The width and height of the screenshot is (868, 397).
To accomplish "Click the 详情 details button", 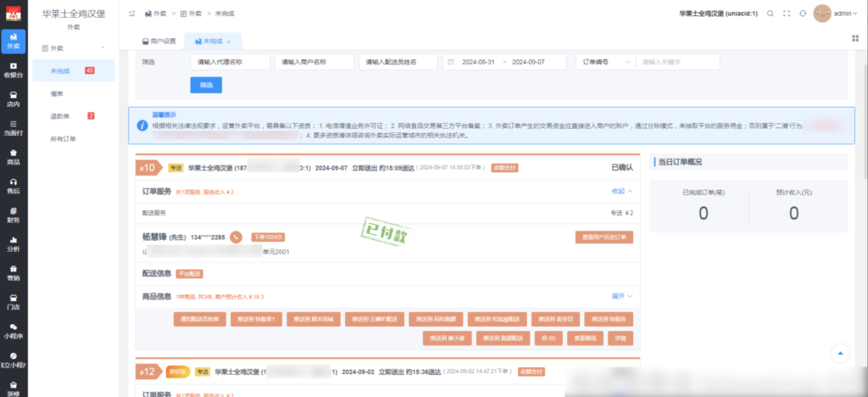I will (620, 338).
